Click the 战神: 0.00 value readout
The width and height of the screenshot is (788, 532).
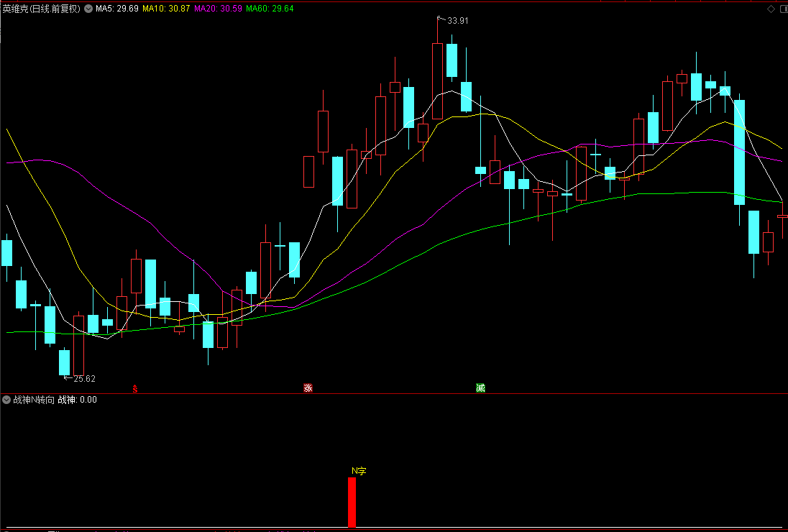[78, 400]
